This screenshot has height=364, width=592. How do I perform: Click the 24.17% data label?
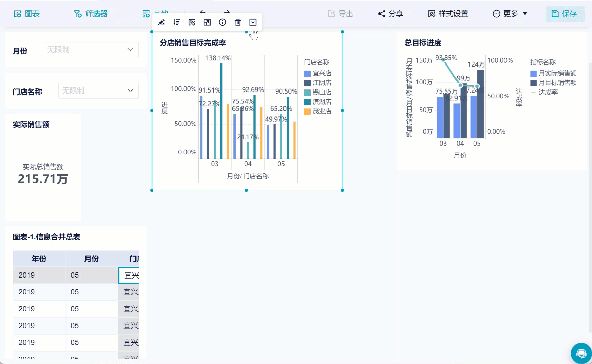[x=248, y=137]
